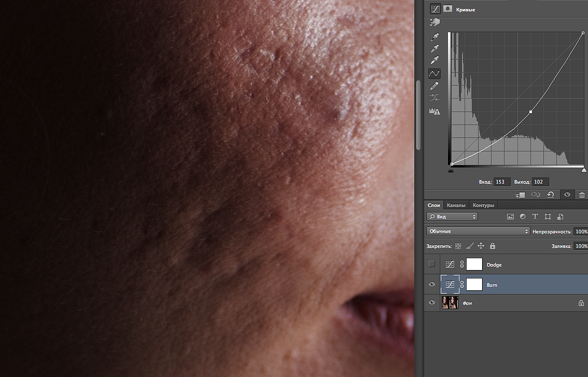
Task: Select the Фон layer thumbnail
Action: click(x=449, y=303)
